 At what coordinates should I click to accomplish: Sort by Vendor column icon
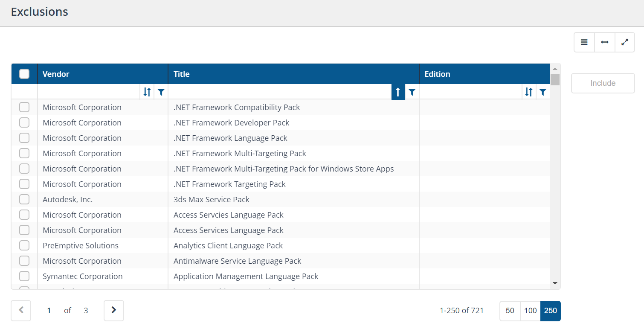147,92
